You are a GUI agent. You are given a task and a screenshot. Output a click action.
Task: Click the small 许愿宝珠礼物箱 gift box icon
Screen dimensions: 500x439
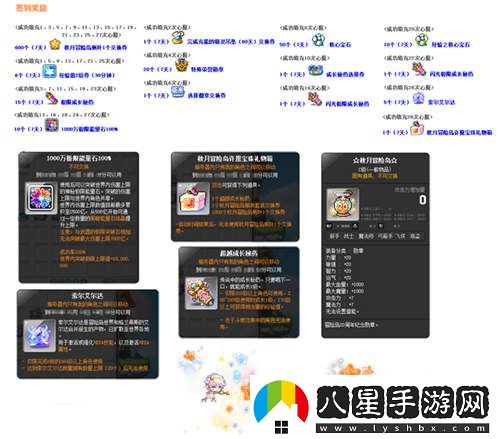pyautogui.click(x=417, y=128)
